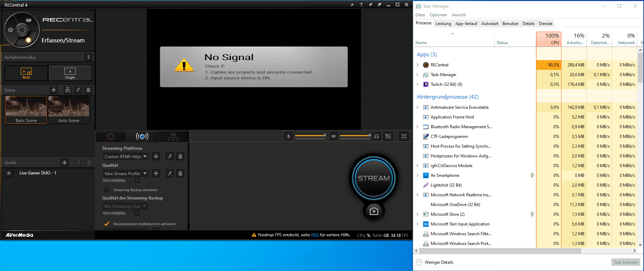Image resolution: width=644 pixels, height=271 pixels.
Task: Click the leaf icon beside Ihr Smartphone
Action: (x=532, y=175)
